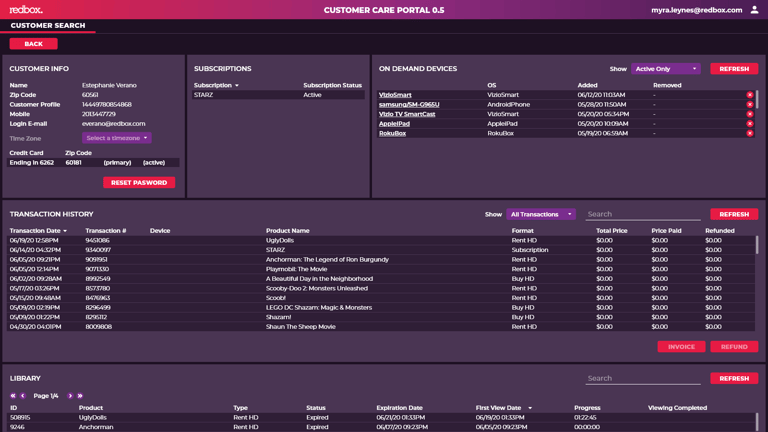Remove the VizioSmart device
This screenshot has width=768, height=432.
pyautogui.click(x=749, y=95)
